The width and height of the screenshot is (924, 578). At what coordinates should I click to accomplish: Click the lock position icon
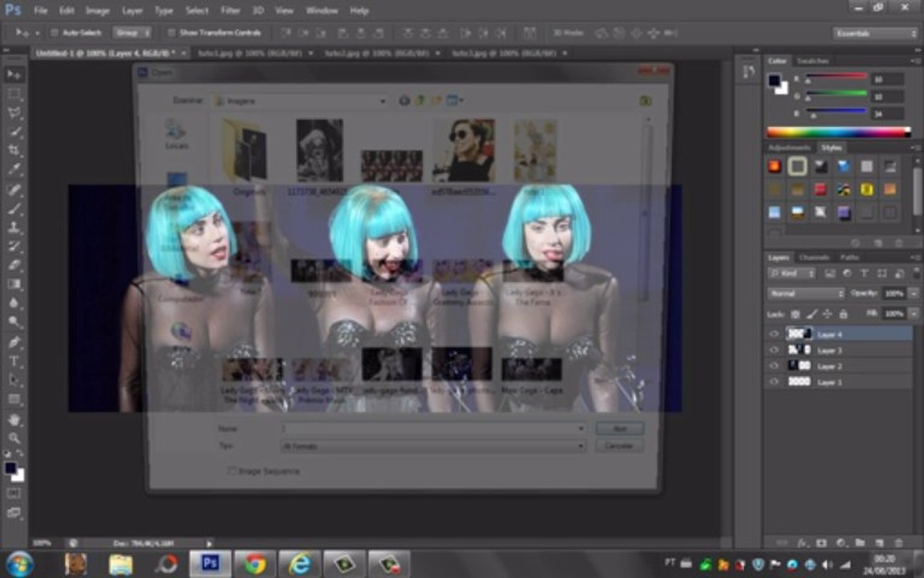(828, 315)
